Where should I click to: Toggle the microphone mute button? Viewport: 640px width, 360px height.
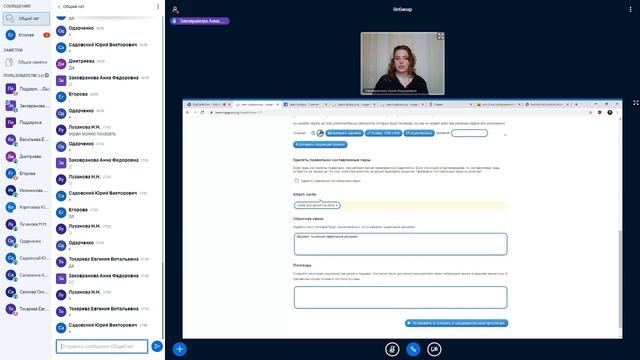[392, 349]
